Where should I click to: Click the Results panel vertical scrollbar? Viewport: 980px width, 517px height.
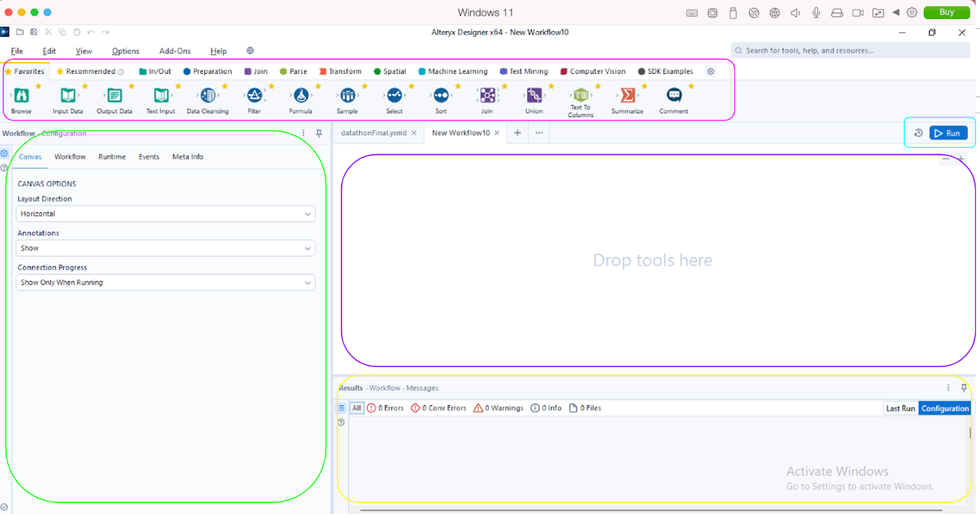pos(969,433)
